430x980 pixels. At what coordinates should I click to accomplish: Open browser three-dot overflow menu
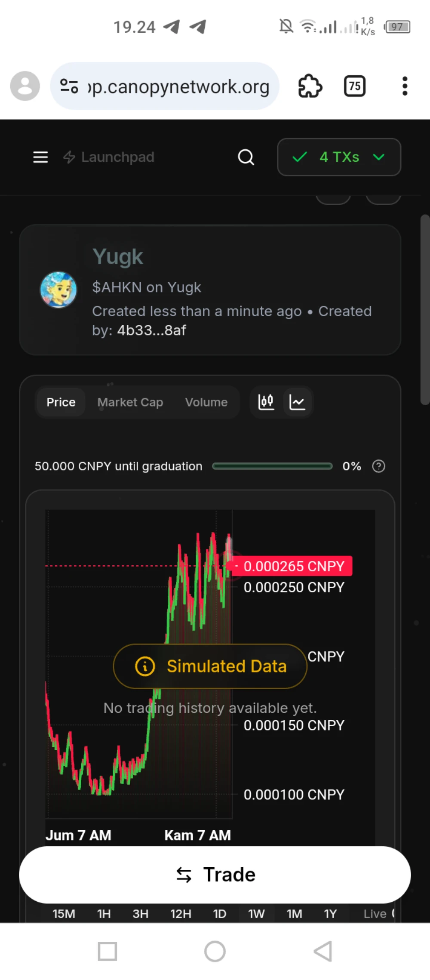tap(404, 86)
